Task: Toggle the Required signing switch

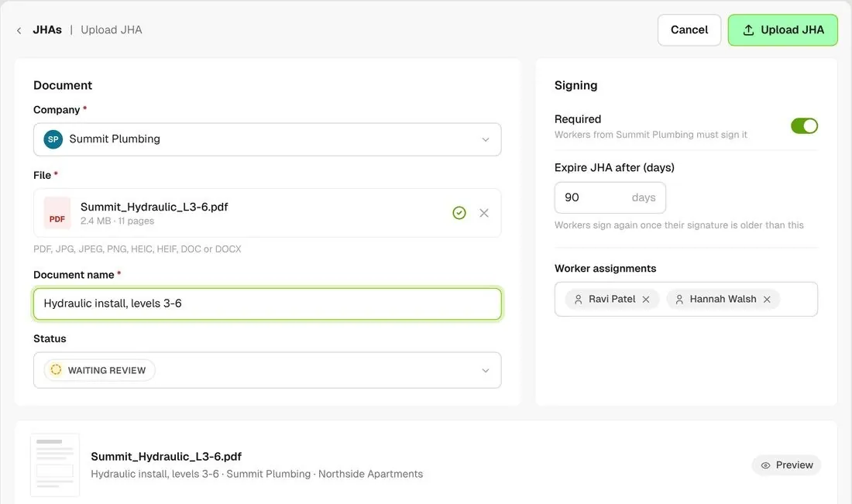Action: pyautogui.click(x=804, y=126)
